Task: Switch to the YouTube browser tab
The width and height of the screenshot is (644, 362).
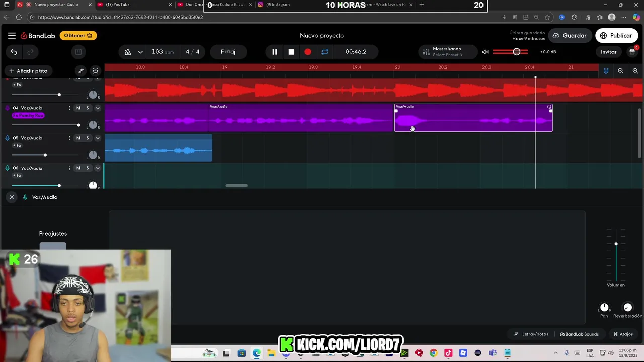Action: click(133, 5)
